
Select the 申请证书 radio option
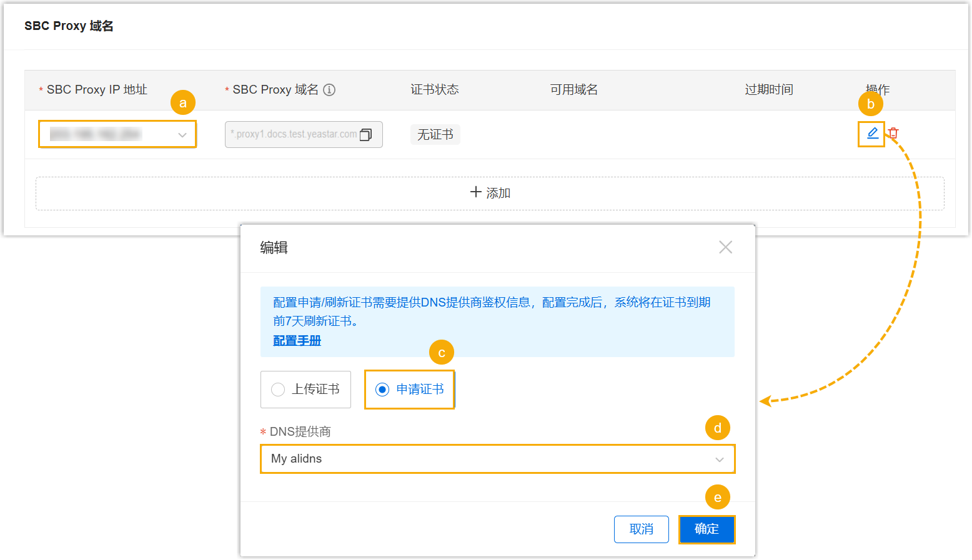(x=382, y=390)
